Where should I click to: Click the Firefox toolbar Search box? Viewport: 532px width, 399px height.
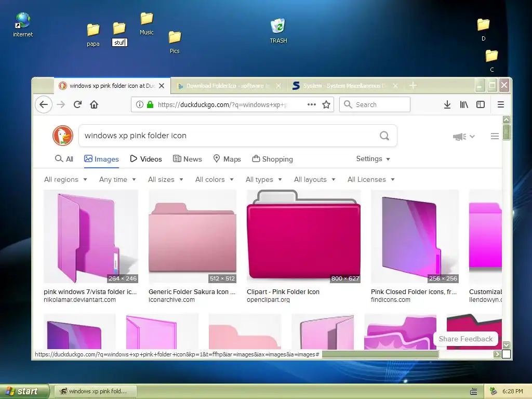tap(375, 104)
